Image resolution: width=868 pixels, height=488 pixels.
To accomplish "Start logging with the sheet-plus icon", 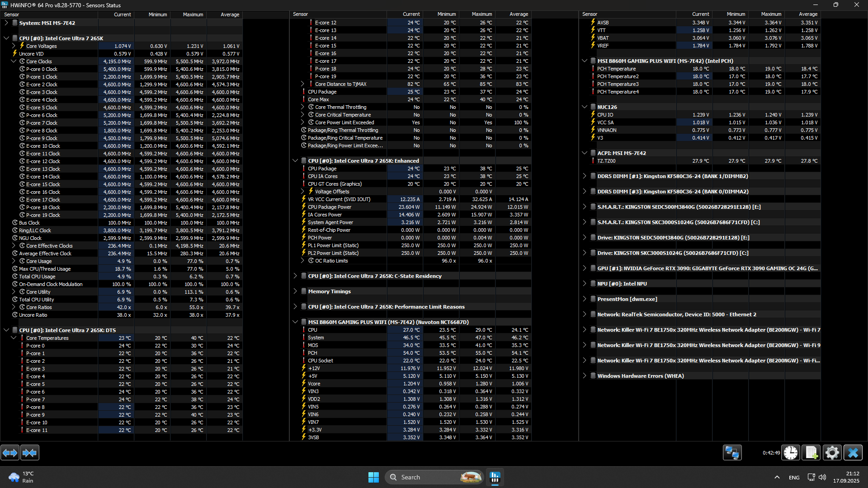I will click(811, 452).
